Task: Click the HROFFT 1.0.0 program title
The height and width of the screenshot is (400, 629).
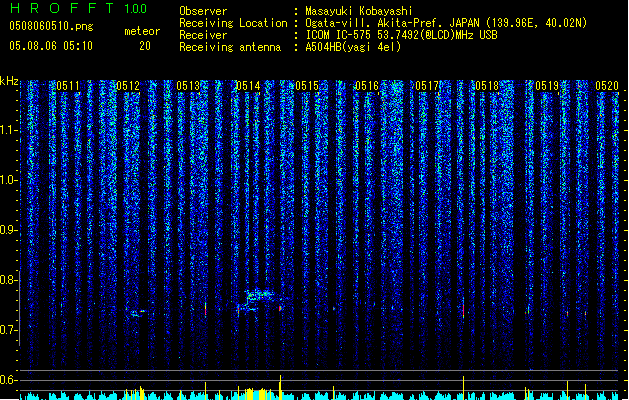Action: 79,8
